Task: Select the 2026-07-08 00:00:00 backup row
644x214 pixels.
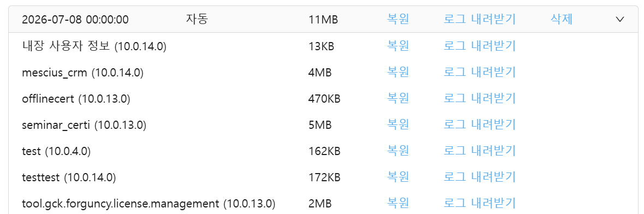Action: pos(322,19)
